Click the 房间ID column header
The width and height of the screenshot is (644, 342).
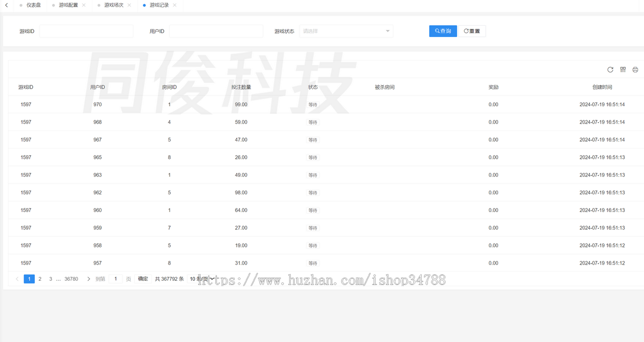[x=170, y=87]
